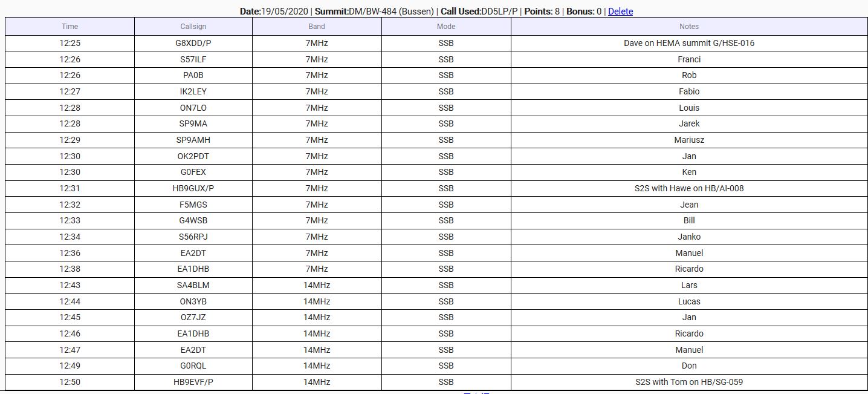Click the Time column header
Screen dimensions: 868x394
click(x=70, y=27)
